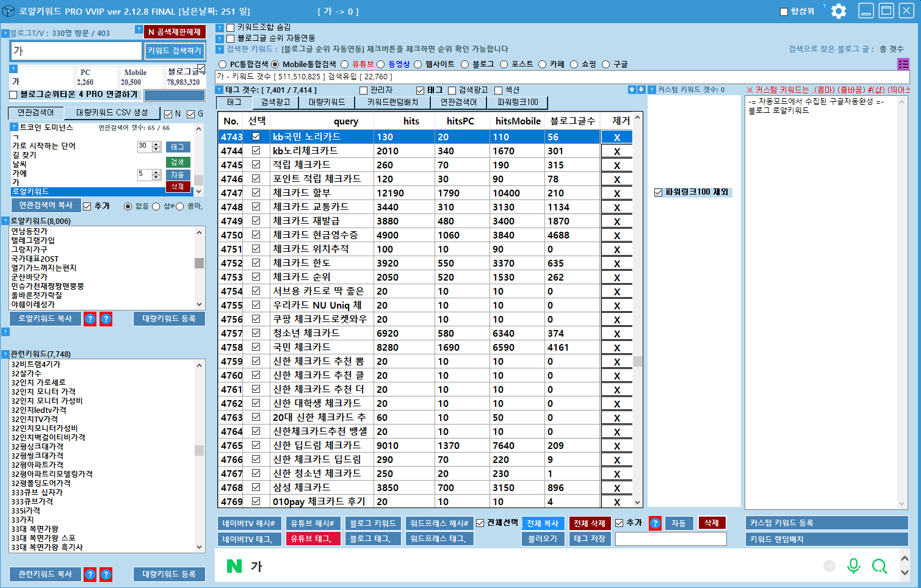Click the green magnifier search icon

point(879,566)
